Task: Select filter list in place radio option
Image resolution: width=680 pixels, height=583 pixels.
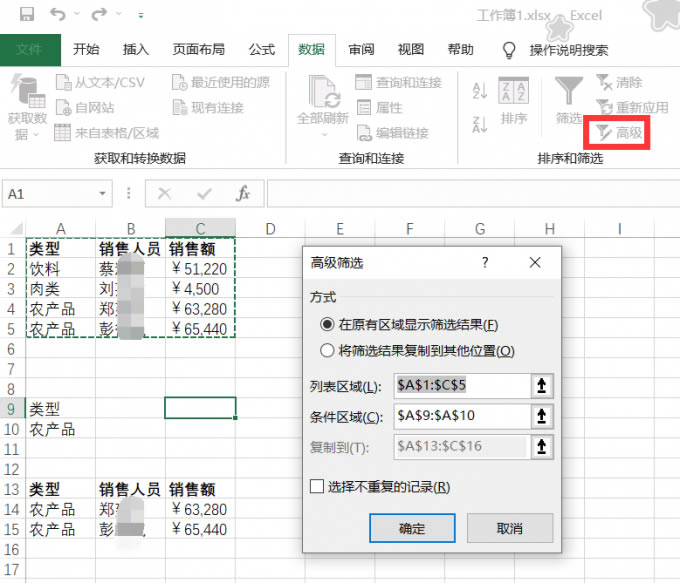Action: point(326,325)
